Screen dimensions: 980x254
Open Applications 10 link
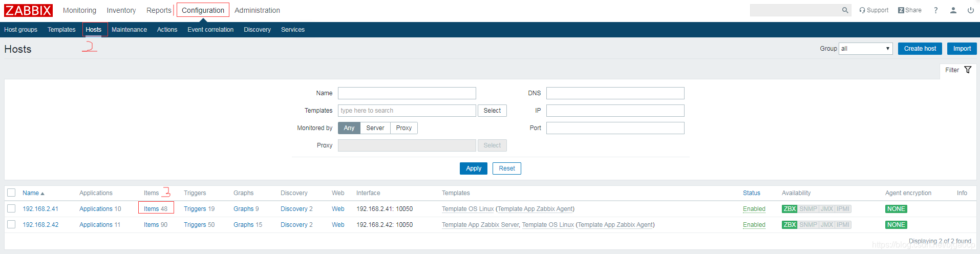[x=96, y=209]
